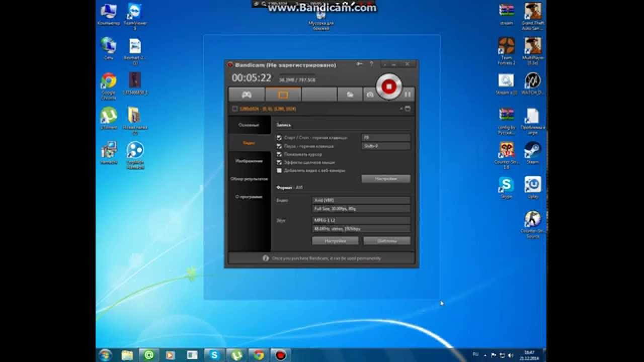
Task: Open the Windows Start menu
Action: click(105, 355)
